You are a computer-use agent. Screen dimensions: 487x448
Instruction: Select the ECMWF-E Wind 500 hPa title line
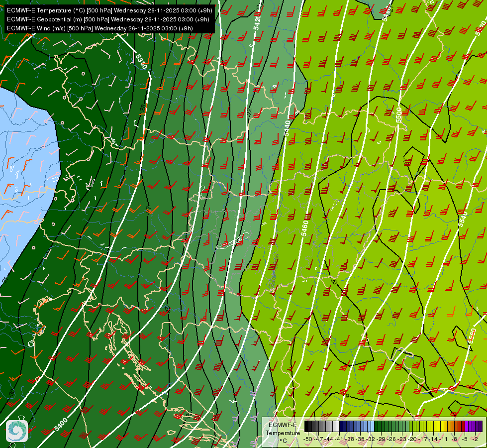click(99, 28)
